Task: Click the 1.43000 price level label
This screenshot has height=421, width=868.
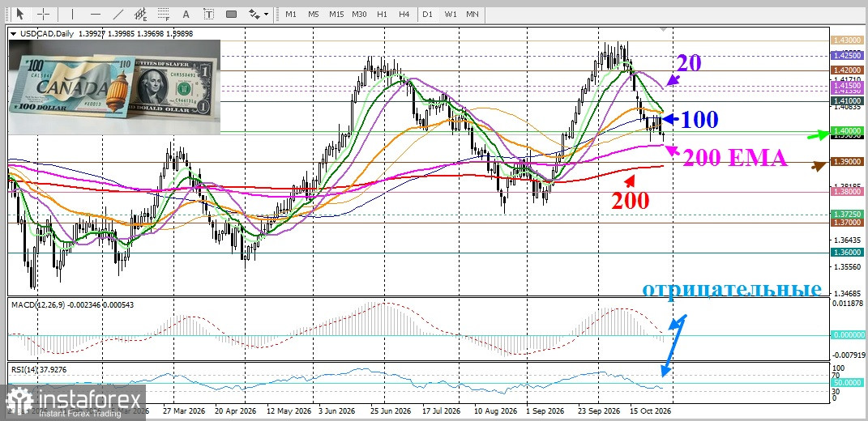Action: [x=847, y=41]
